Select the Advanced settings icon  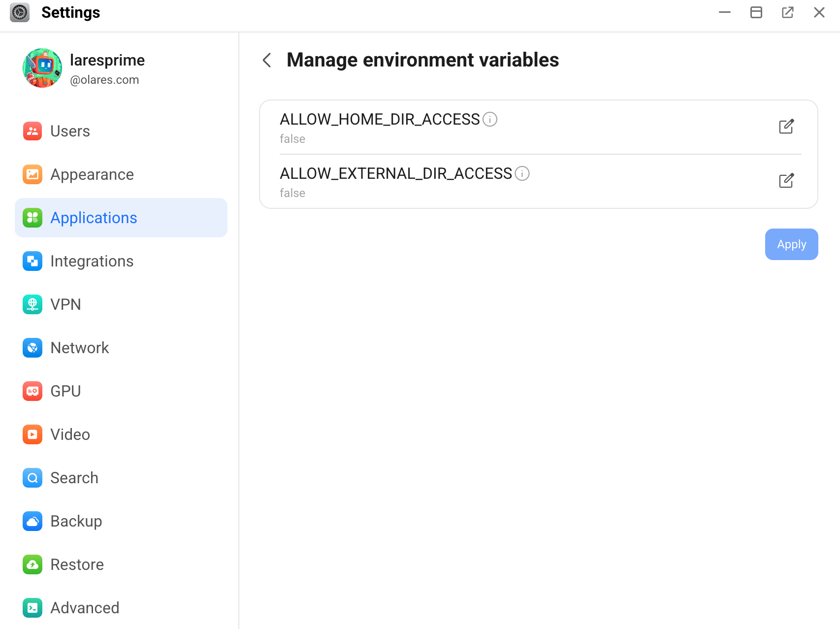point(32,608)
